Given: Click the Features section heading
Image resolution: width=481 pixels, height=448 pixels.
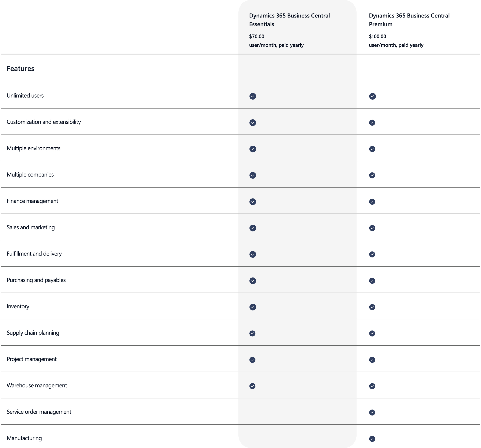Looking at the screenshot, I should [21, 69].
